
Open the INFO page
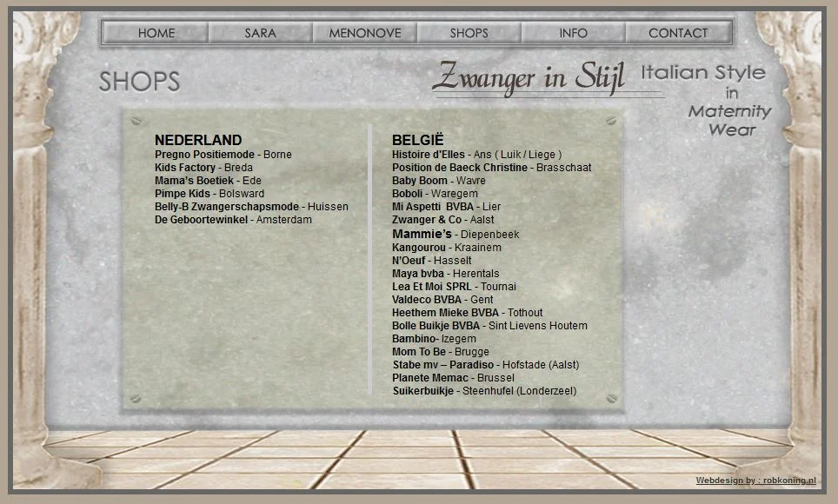(573, 33)
